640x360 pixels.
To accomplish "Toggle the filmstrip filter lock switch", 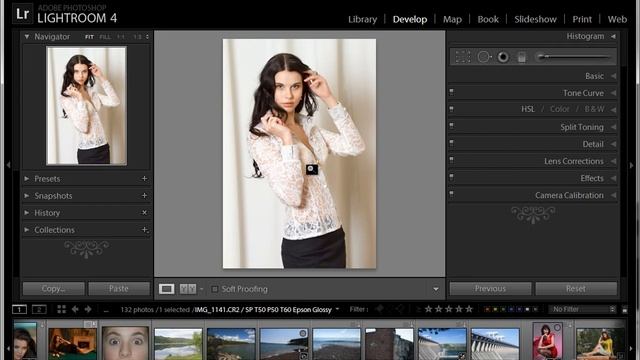I will pyautogui.click(x=624, y=309).
